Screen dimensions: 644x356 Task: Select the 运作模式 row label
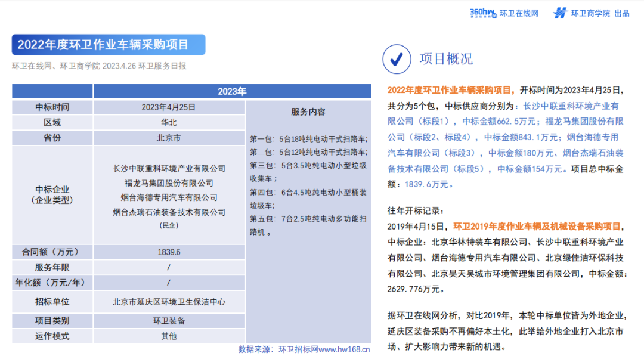pyautogui.click(x=52, y=336)
